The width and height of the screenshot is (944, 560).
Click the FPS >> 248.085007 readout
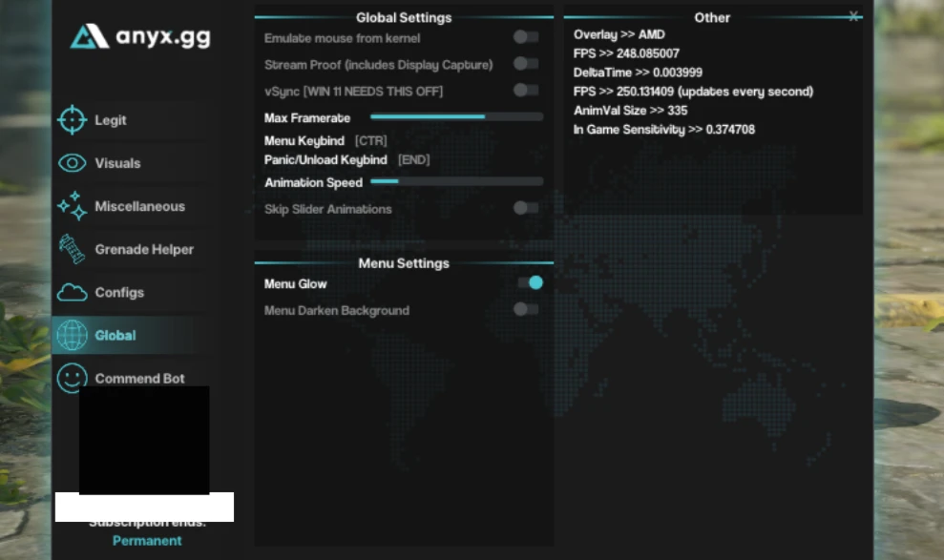click(x=626, y=53)
